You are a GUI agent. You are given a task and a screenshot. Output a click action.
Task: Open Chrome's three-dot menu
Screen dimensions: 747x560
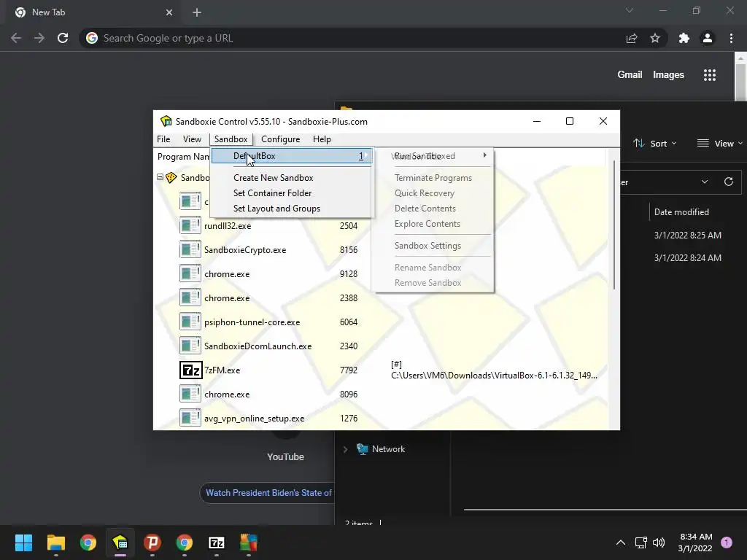731,38
